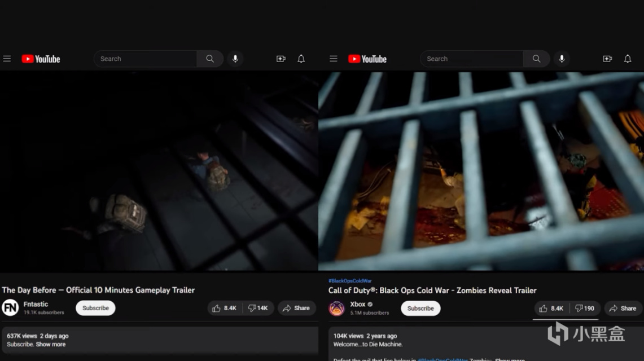The image size is (644, 361).
Task: Share The Day Before gameplay trailer
Action: click(x=296, y=308)
